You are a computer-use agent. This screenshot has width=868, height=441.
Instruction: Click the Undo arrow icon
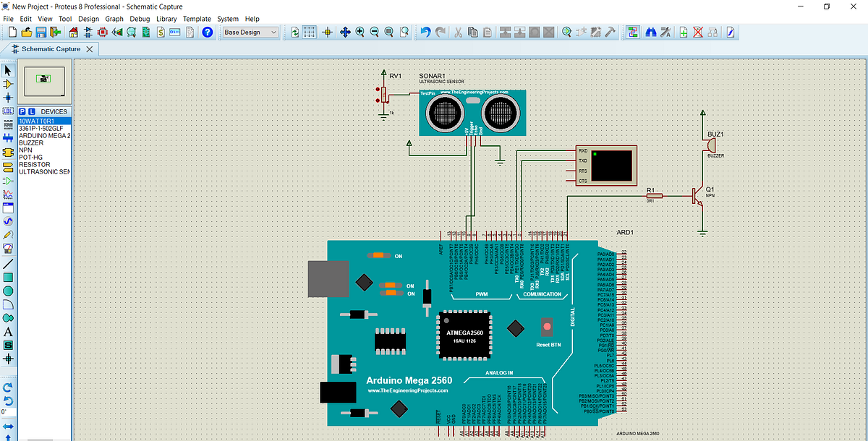(425, 33)
